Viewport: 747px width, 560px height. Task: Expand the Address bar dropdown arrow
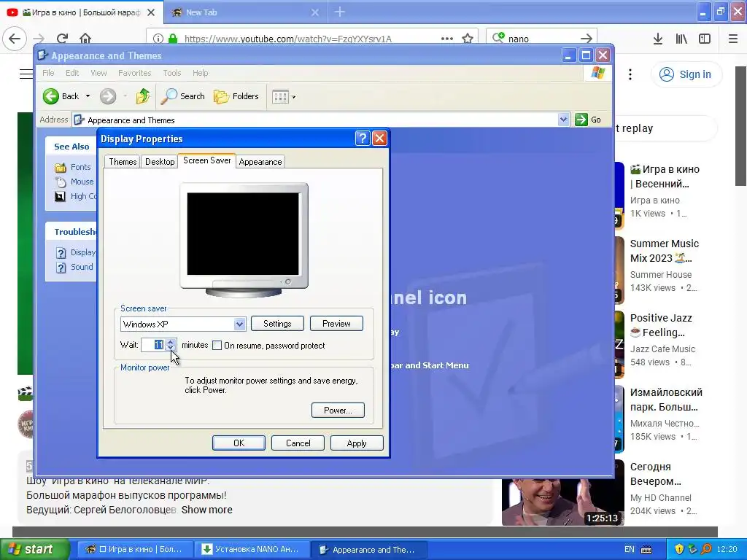coord(563,120)
